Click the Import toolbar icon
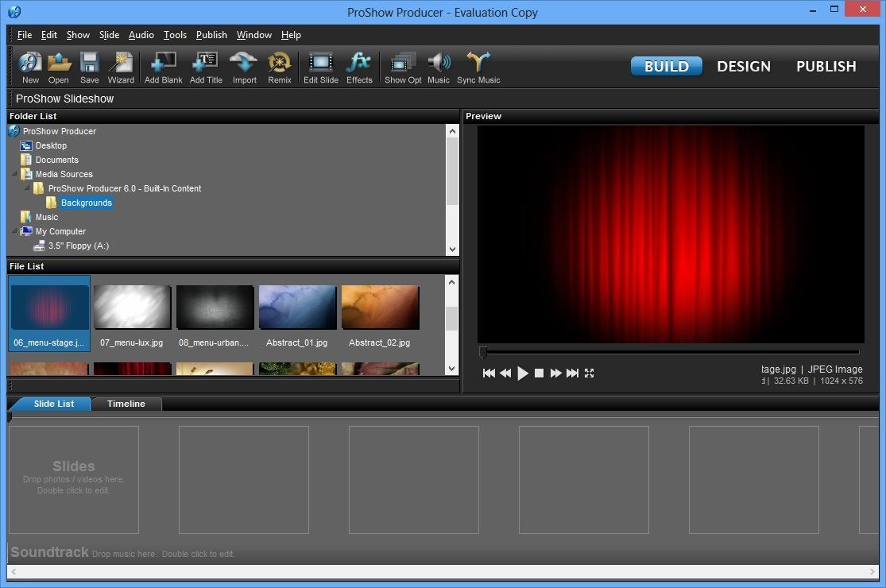The height and width of the screenshot is (588, 886). pos(244,68)
